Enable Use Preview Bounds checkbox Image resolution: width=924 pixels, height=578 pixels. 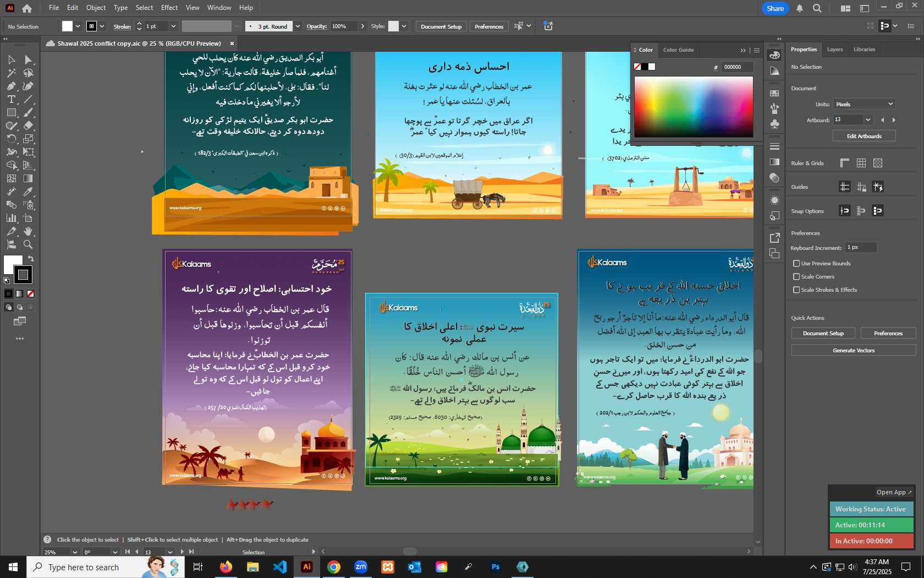(x=796, y=264)
